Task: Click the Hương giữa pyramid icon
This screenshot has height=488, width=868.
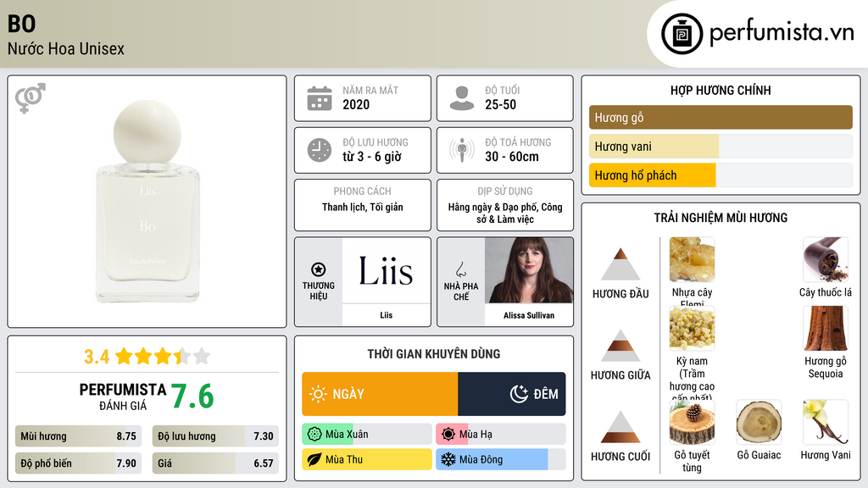Action: pos(620,346)
